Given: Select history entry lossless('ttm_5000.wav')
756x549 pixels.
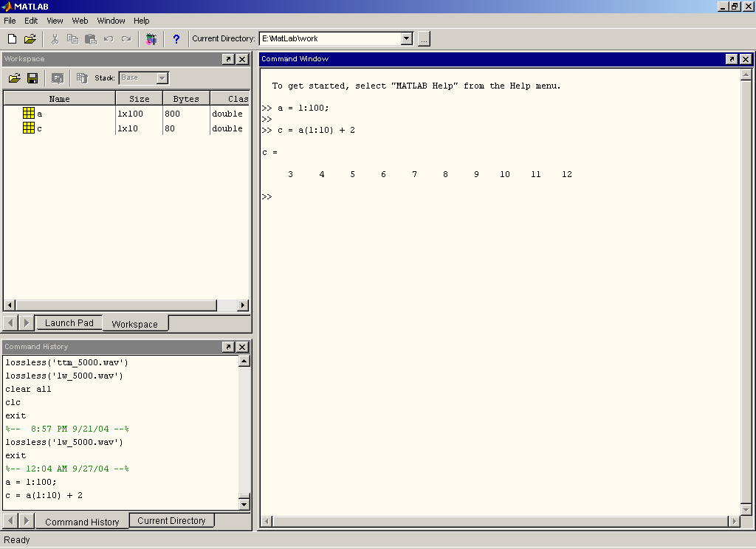Looking at the screenshot, I should coord(67,362).
